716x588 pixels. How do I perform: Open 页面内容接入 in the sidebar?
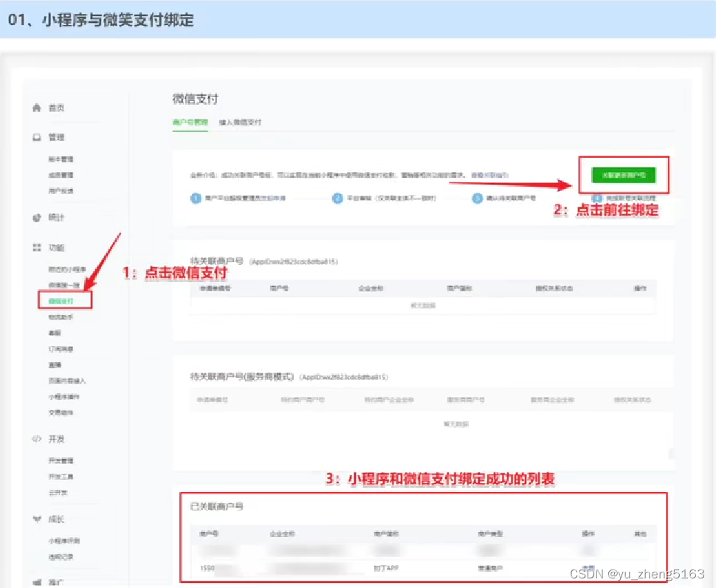(x=67, y=381)
